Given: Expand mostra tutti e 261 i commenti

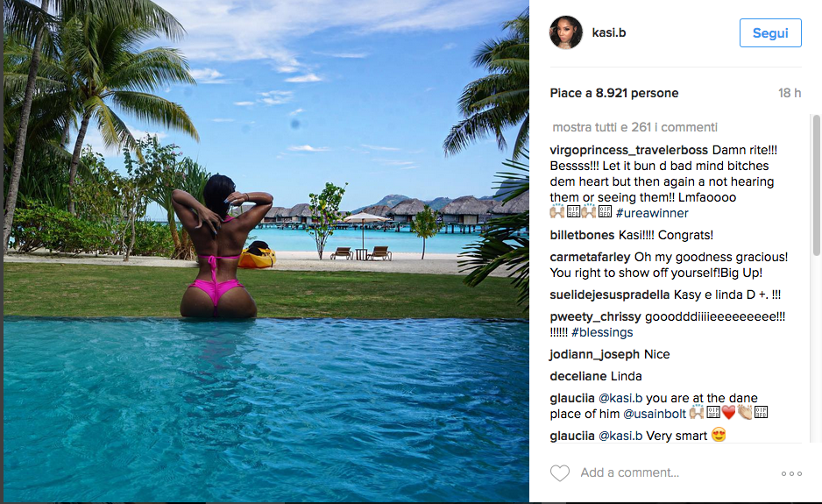Looking at the screenshot, I should 634,127.
